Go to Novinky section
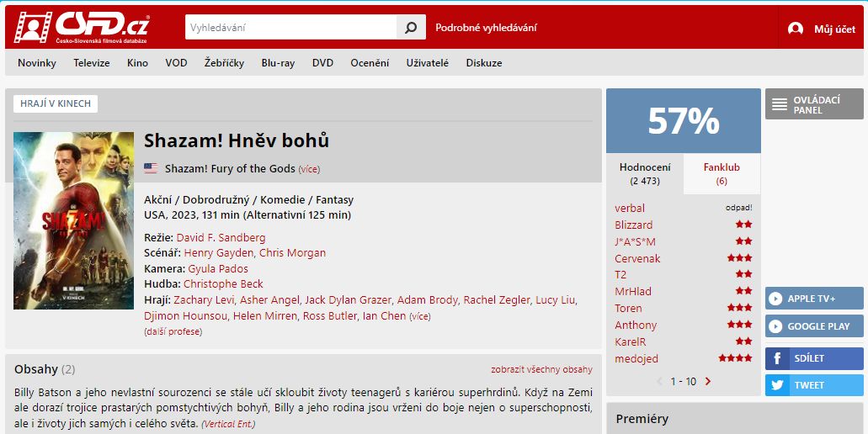The image size is (868, 434). (37, 63)
